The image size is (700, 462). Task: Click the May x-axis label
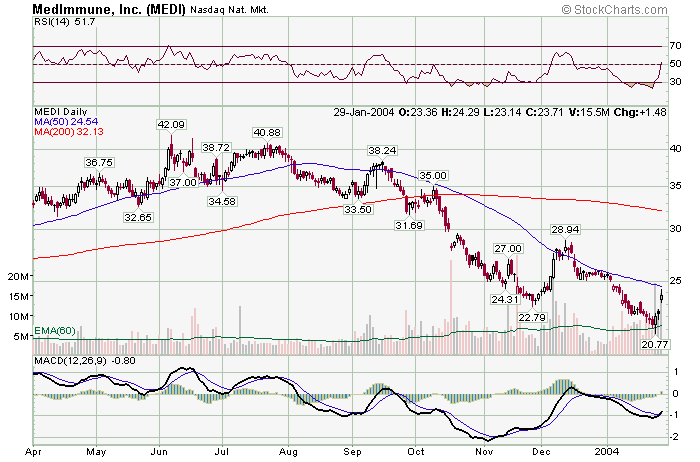[96, 452]
